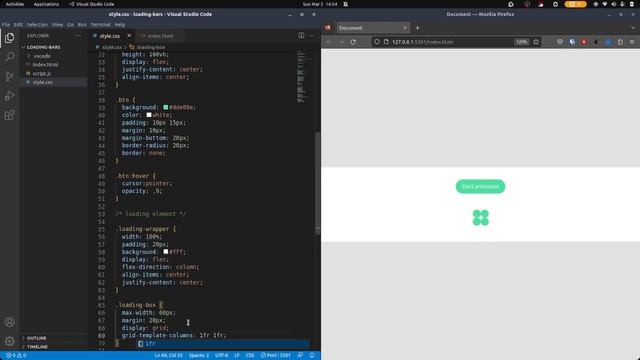This screenshot has height=360, width=640.
Task: Open the Source Control view
Action: pyautogui.click(x=9, y=76)
